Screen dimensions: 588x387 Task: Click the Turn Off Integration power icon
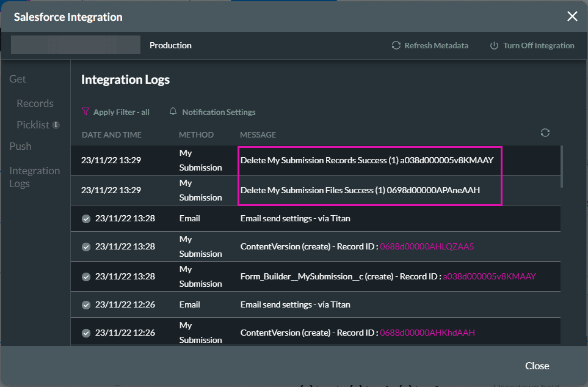(x=493, y=45)
